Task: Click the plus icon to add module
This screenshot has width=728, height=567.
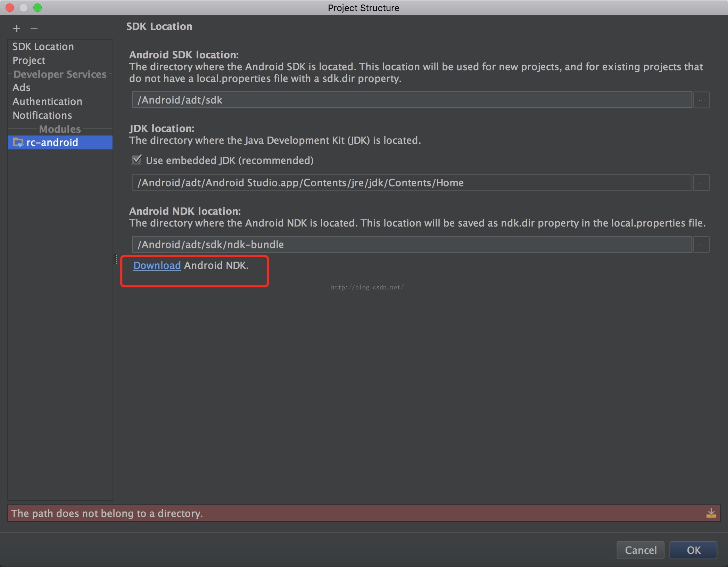Action: pos(17,28)
